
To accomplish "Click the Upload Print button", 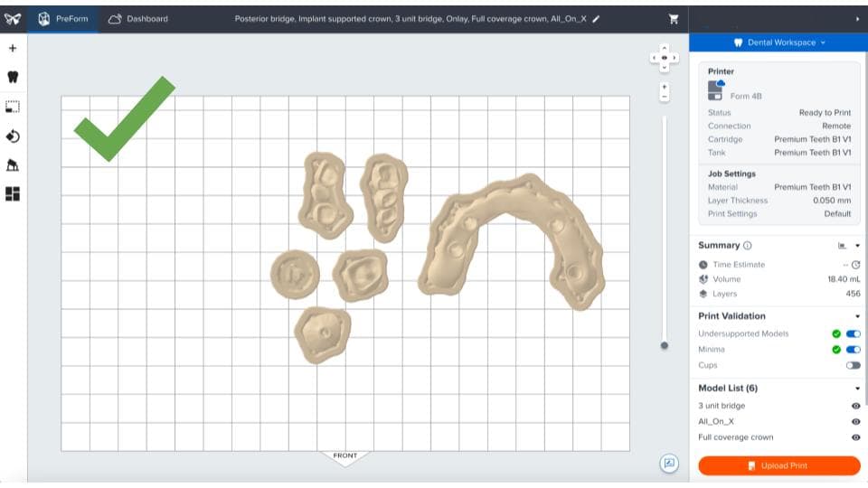I will [778, 465].
